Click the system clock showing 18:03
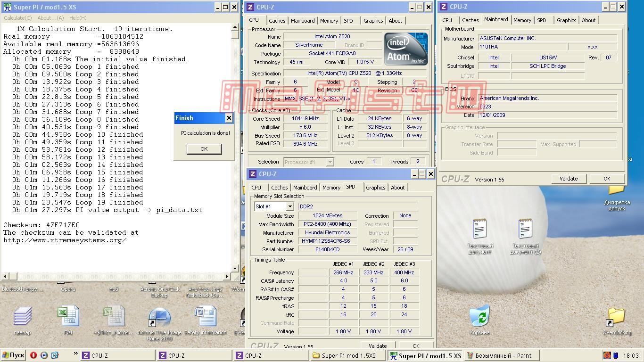644x362 pixels. tap(631, 356)
